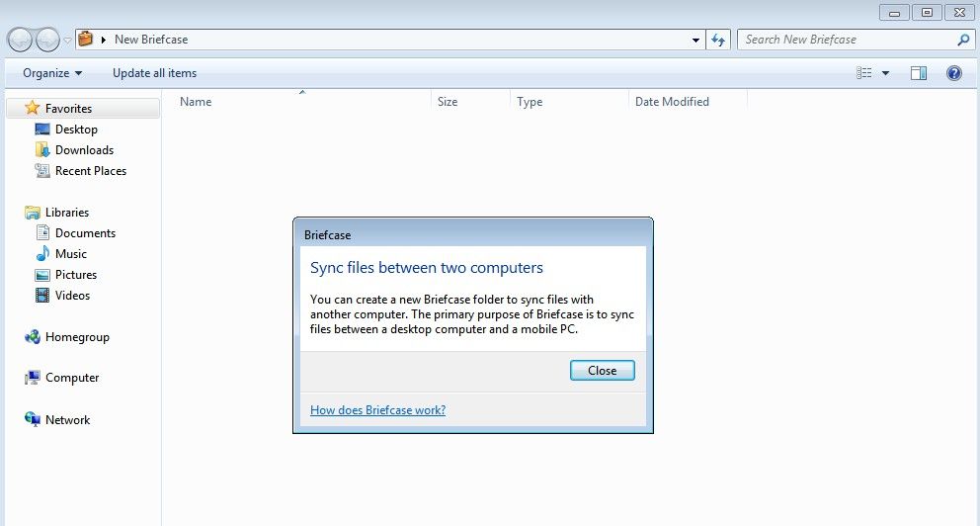Viewport: 980px width, 526px height.
Task: Open the How does Briefcase work link
Action: [x=377, y=410]
